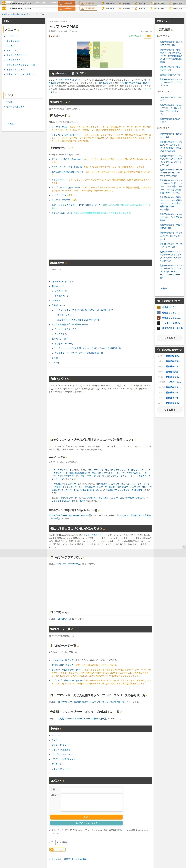Click the rank 3 badge in popular ranking
The image size is (186, 868).
[x=159, y=318]
